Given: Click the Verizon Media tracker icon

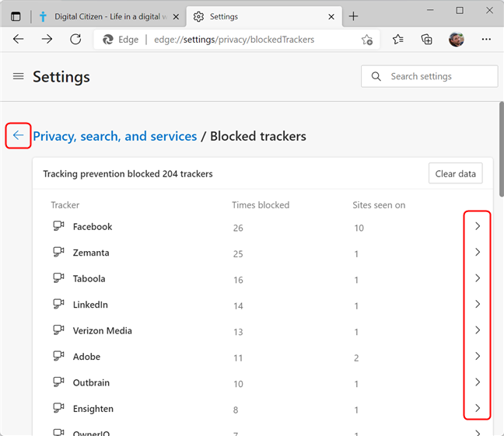Looking at the screenshot, I should pyautogui.click(x=58, y=330).
